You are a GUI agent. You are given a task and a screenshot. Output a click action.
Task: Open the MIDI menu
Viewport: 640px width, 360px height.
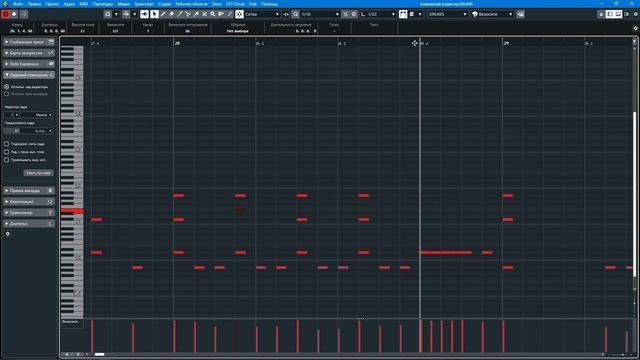[x=84, y=4]
